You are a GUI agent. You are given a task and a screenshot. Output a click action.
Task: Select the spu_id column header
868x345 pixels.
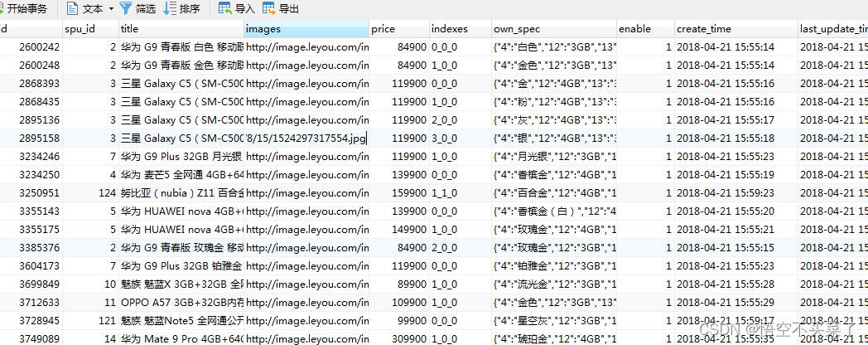(90, 29)
